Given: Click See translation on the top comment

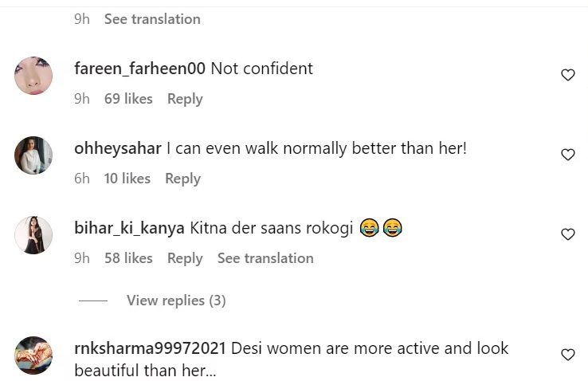Looking at the screenshot, I should click(x=152, y=18).
